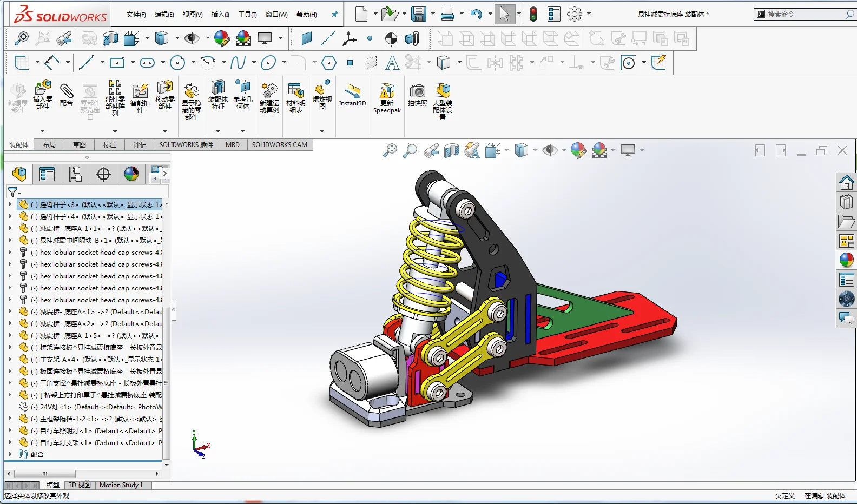The image size is (857, 504).
Task: Select the reference Plane tool
Action: (307, 38)
